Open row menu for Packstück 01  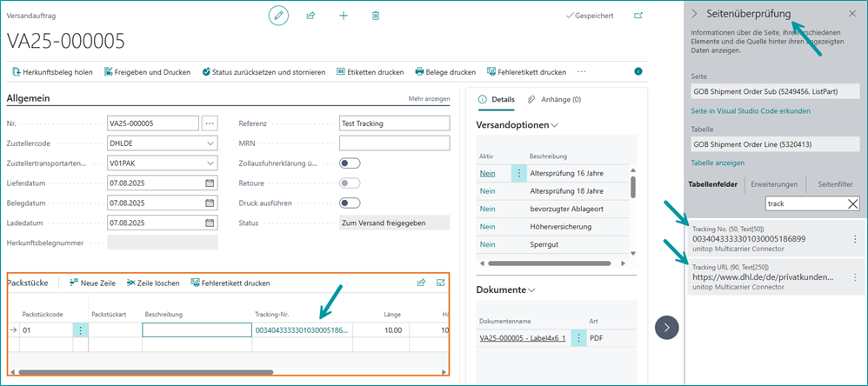pyautogui.click(x=80, y=330)
